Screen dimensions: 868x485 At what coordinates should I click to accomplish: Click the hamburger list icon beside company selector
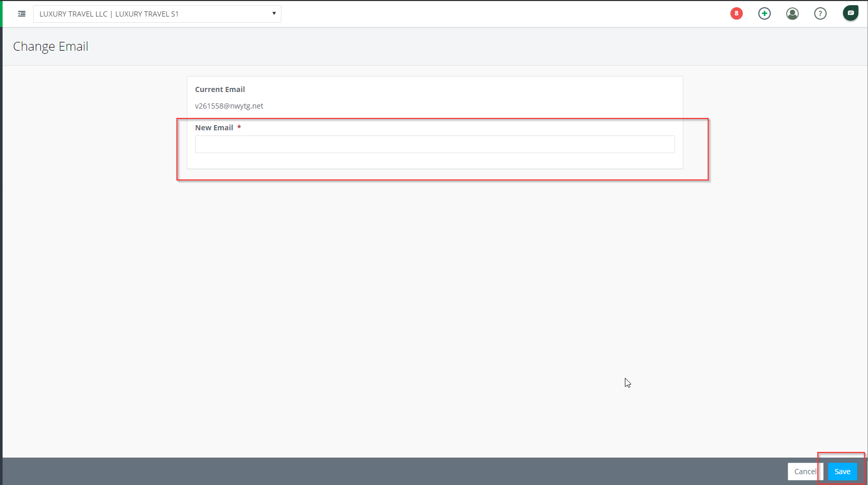pyautogui.click(x=21, y=14)
